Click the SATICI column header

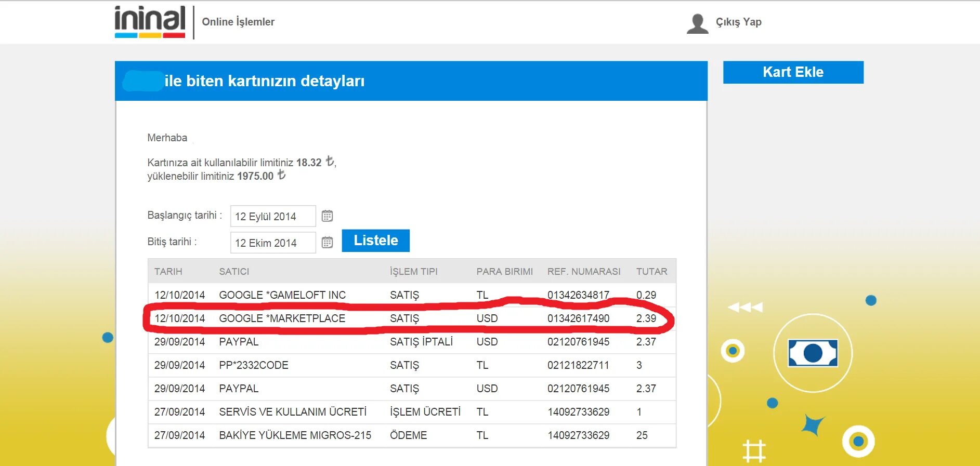(234, 272)
